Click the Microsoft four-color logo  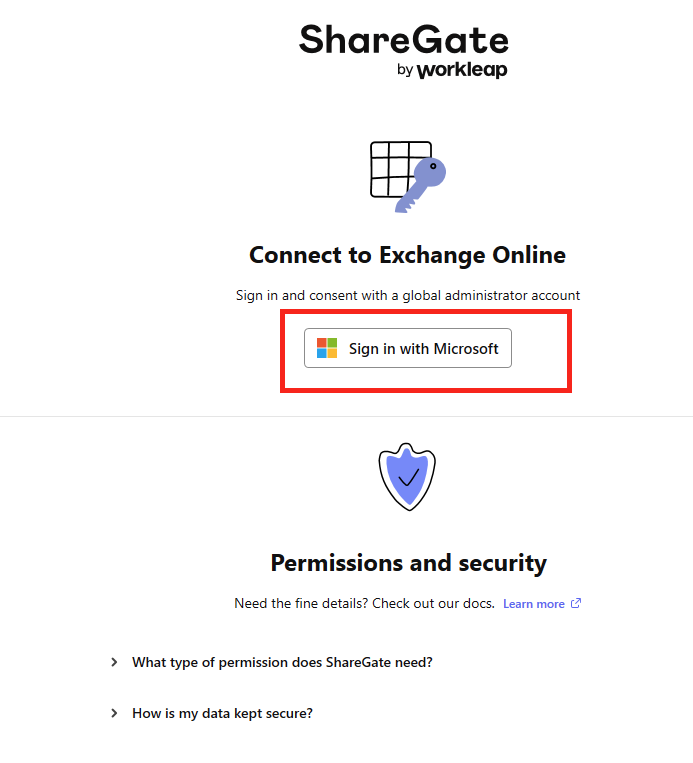point(327,348)
